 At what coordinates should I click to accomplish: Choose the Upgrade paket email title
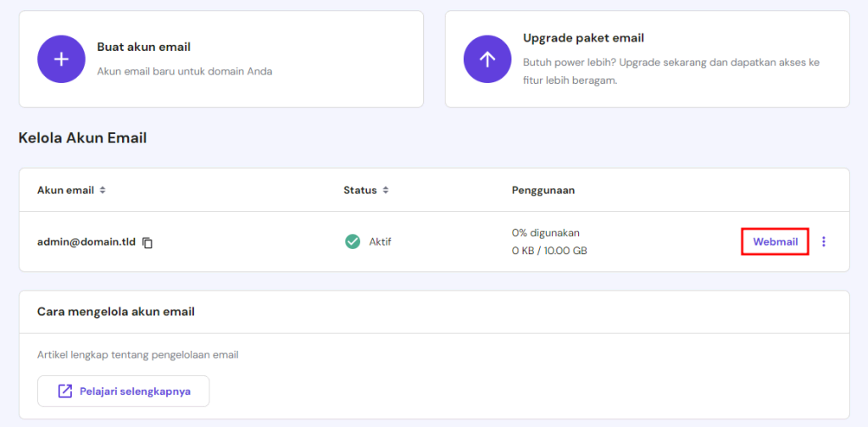tap(583, 38)
